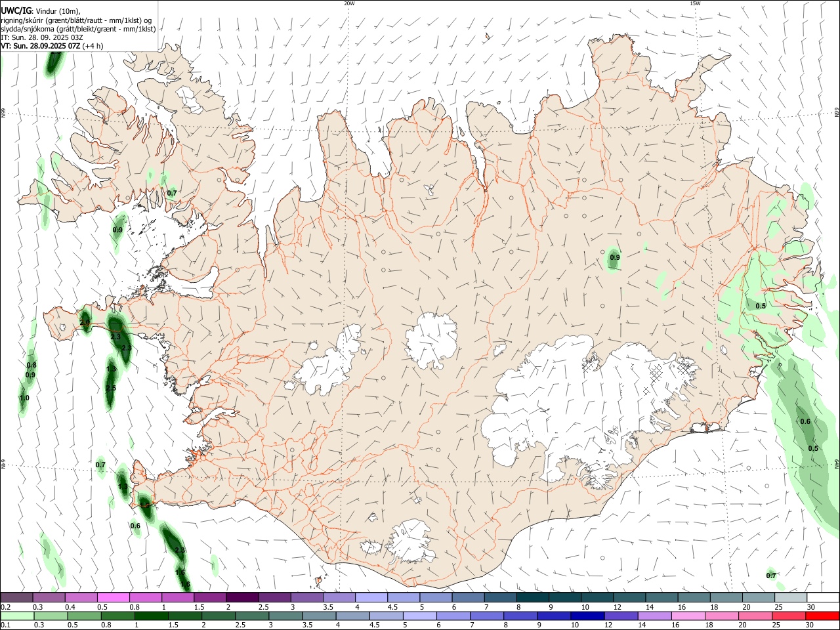
Task: Click the '1.6' precipitation value near southwest
Action: tap(180, 572)
